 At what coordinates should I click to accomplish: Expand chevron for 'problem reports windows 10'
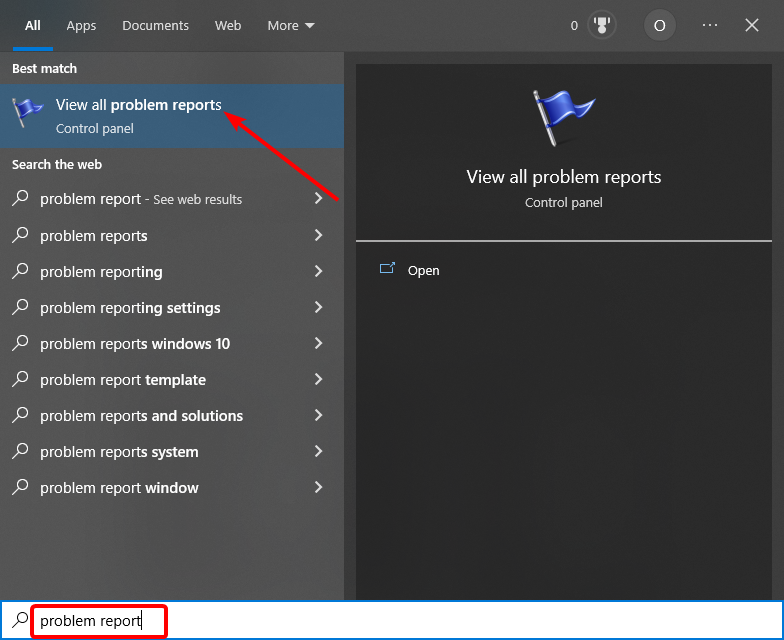point(318,343)
